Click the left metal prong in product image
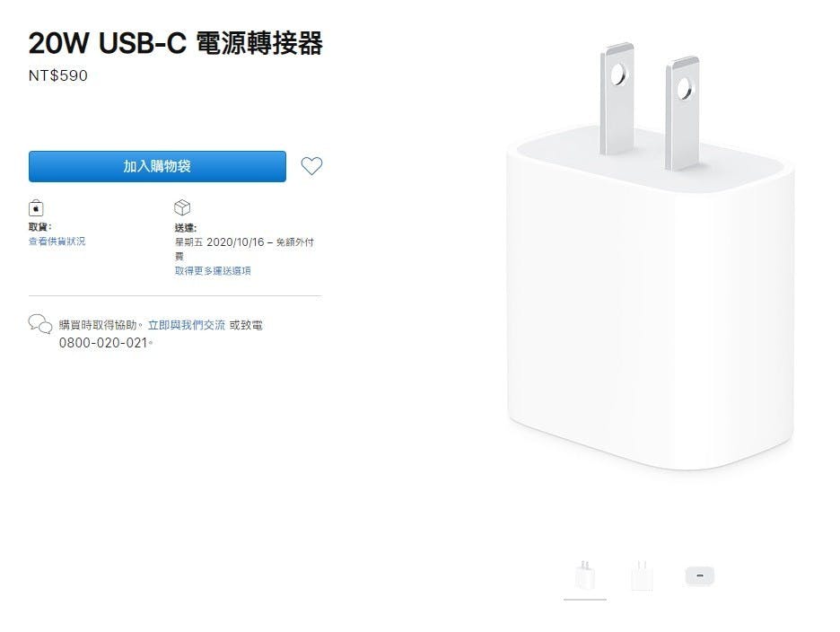This screenshot has width=840, height=632. tap(617, 99)
